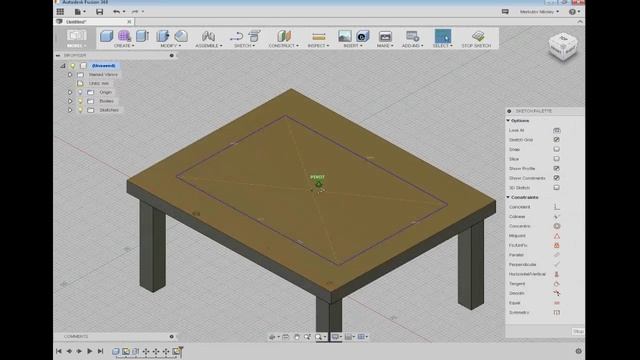The width and height of the screenshot is (640, 360).
Task: Open the user account name menu
Action: [x=539, y=12]
